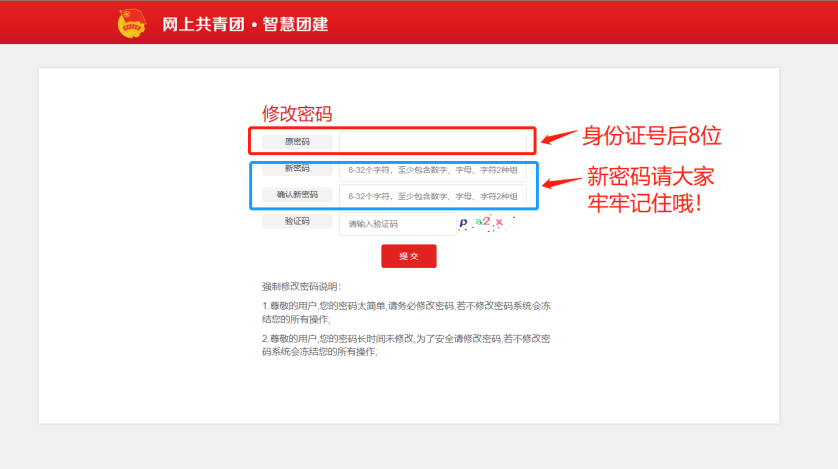Focus the 原密码 input field
Viewport: 838px width, 469px height.
pos(432,142)
